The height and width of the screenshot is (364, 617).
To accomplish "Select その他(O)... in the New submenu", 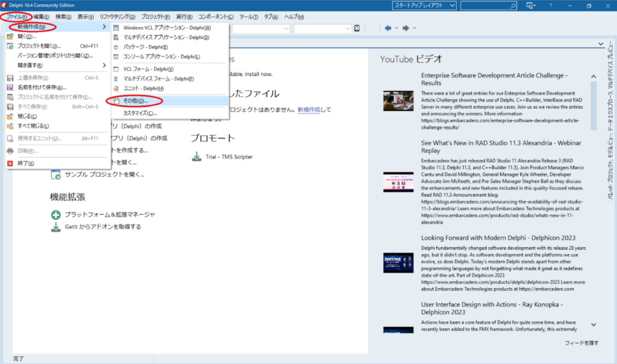I will pyautogui.click(x=170, y=101).
